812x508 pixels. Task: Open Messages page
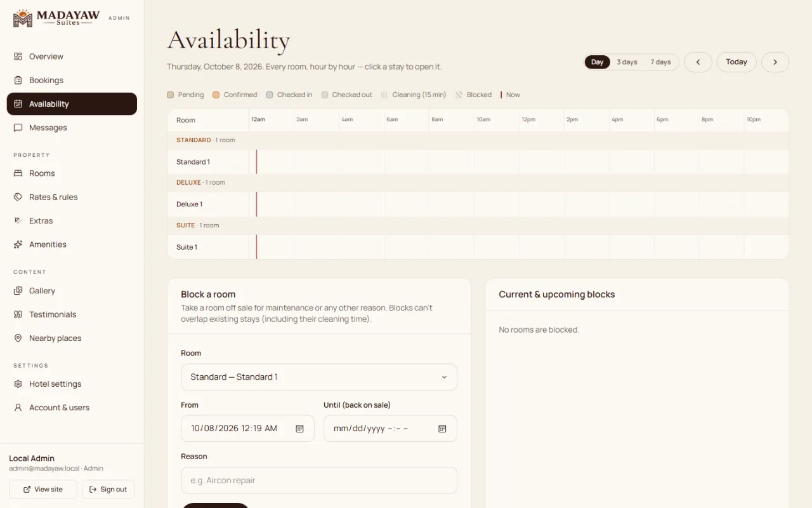coord(72,128)
